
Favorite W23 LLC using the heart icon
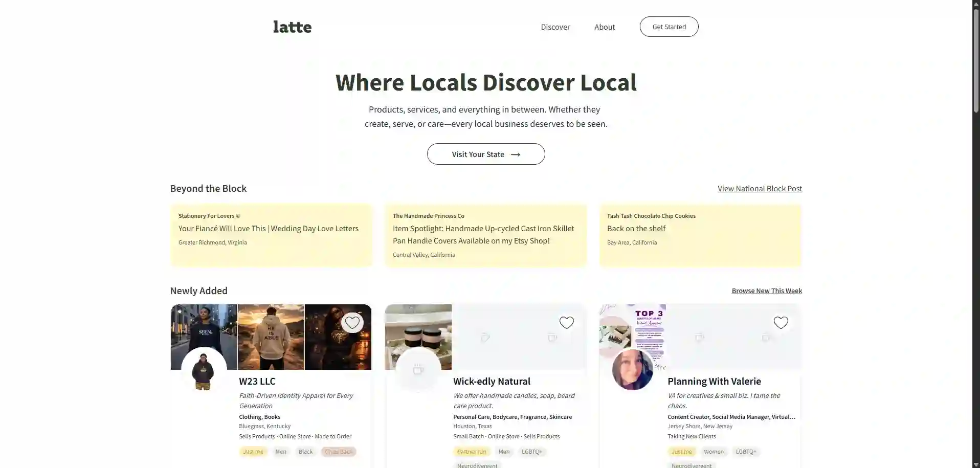pyautogui.click(x=352, y=322)
